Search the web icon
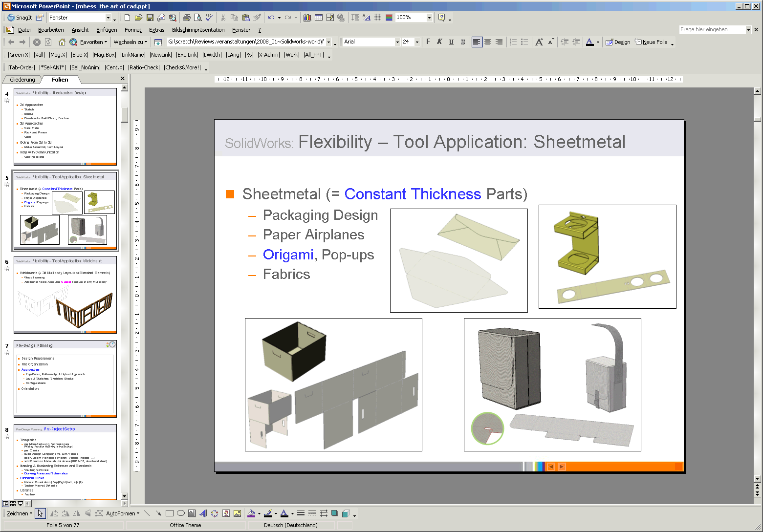 (73, 42)
